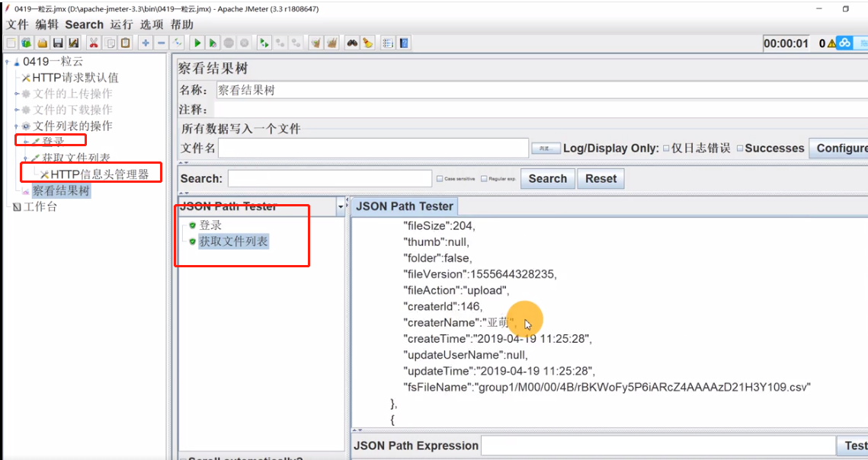Click the New test plan icon
Screen dimensions: 868x460
[x=11, y=43]
